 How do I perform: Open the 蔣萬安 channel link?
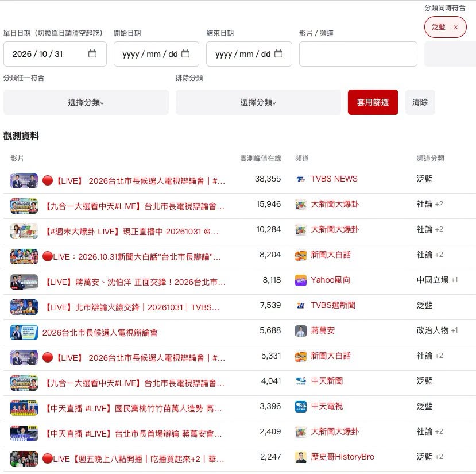[323, 330]
